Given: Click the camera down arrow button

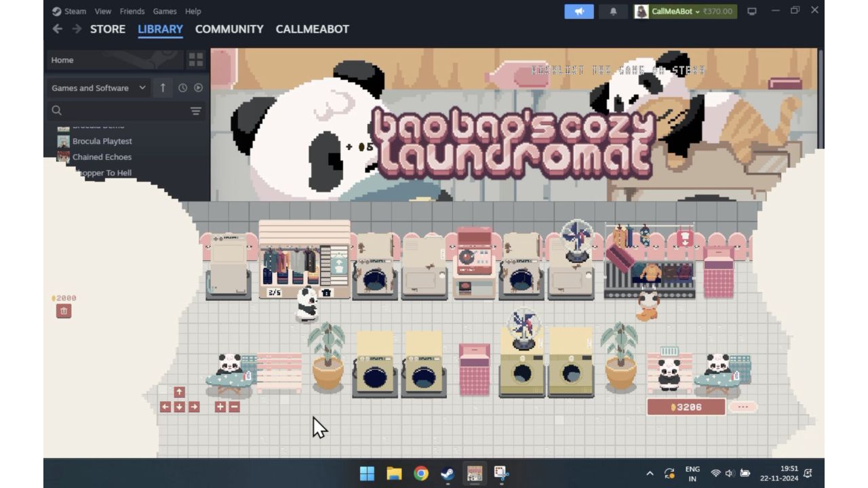Looking at the screenshot, I should [179, 407].
